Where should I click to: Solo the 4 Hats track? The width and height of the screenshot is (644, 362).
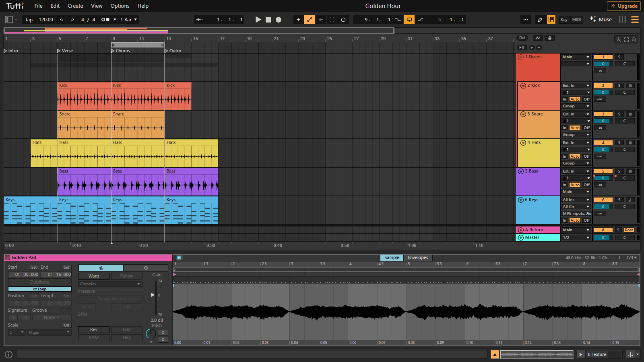click(619, 143)
